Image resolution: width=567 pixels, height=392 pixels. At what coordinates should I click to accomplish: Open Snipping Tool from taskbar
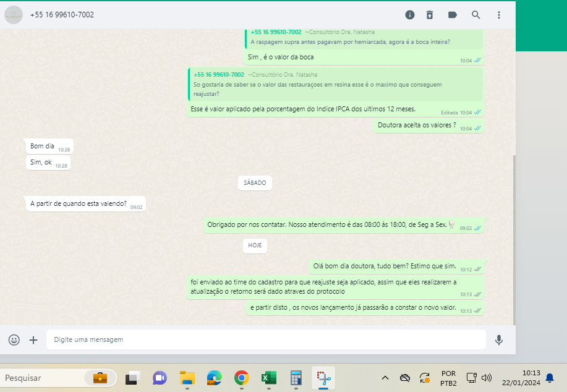(x=323, y=378)
